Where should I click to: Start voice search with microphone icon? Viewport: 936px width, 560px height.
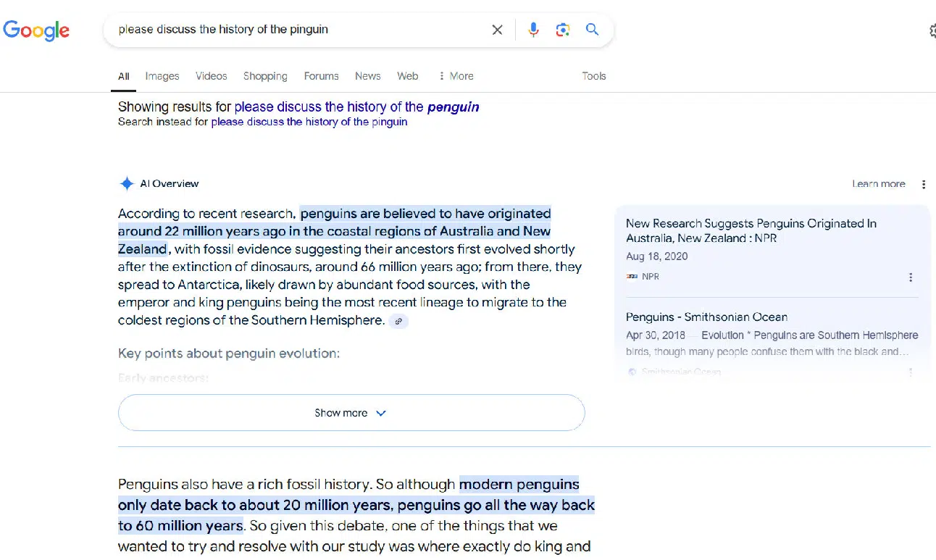coord(533,30)
